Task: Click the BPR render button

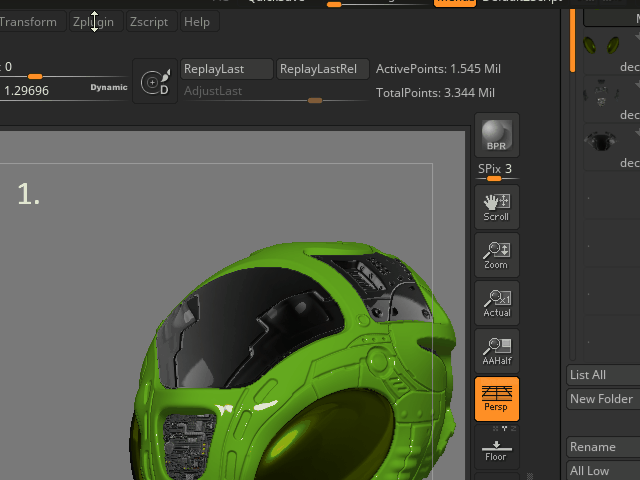Action: click(x=496, y=135)
